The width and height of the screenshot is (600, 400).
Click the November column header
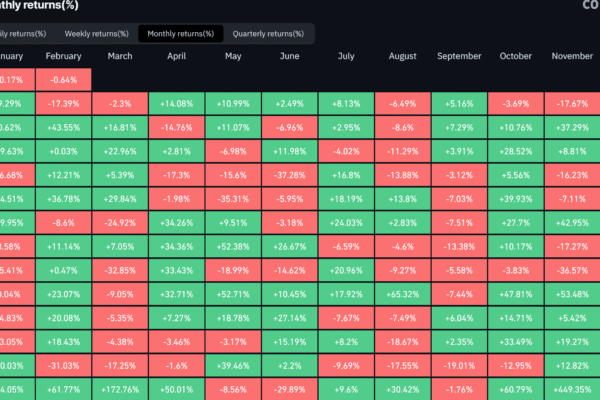tap(574, 56)
